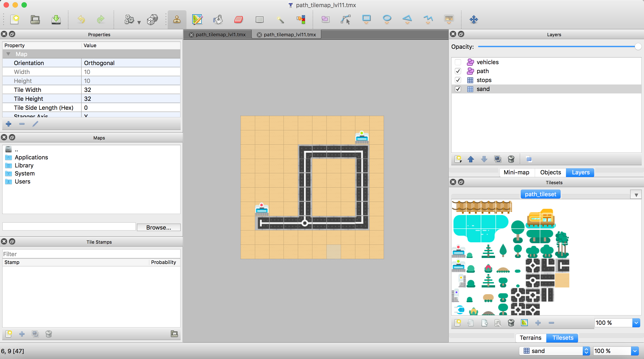Screen dimensions: 644x359
Task: Select the Stamp Brush tool
Action: [177, 19]
